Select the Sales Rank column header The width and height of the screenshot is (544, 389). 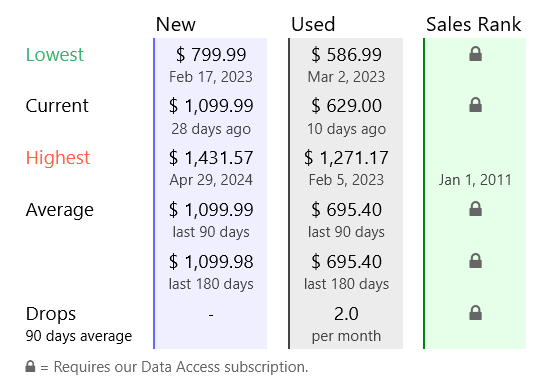click(474, 24)
